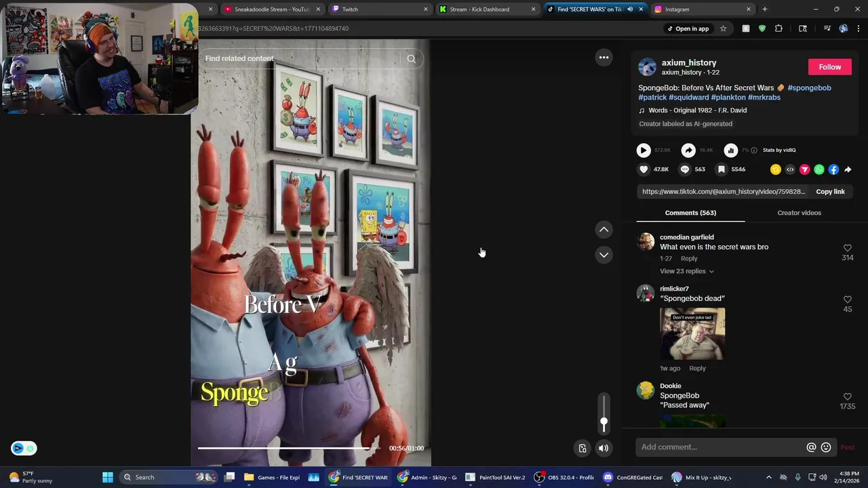868x488 pixels.
Task: Share via the pink send-to-friends icon
Action: (804, 169)
